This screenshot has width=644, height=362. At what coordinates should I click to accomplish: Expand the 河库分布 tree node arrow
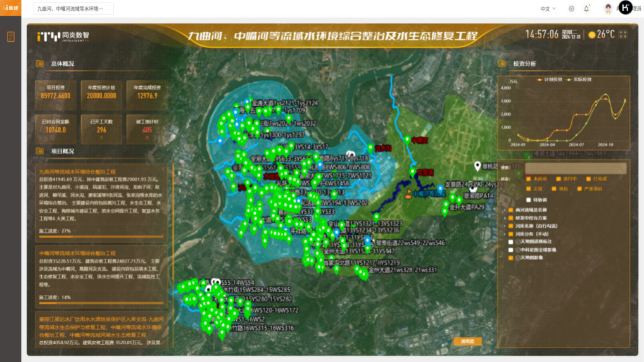pyautogui.click(x=504, y=234)
